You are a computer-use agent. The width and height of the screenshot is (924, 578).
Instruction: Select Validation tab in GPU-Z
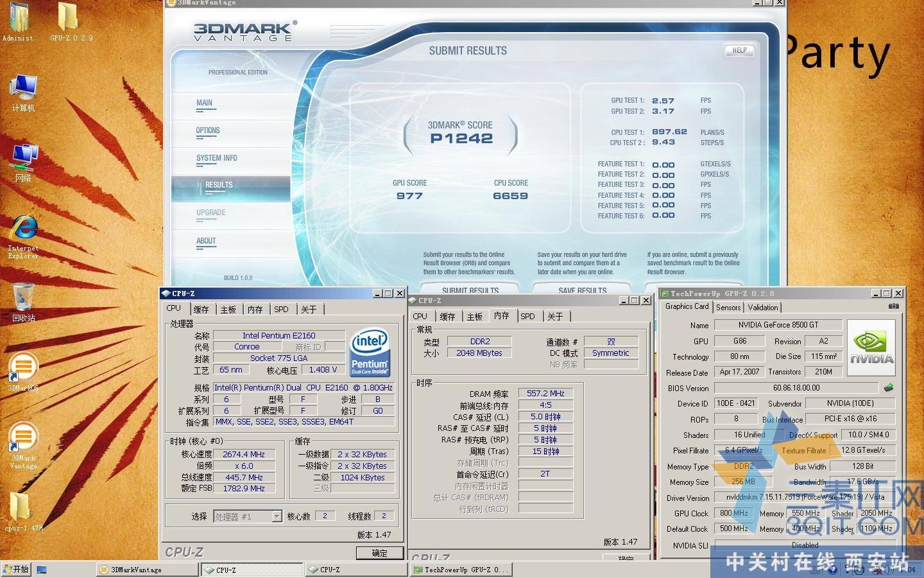(763, 308)
